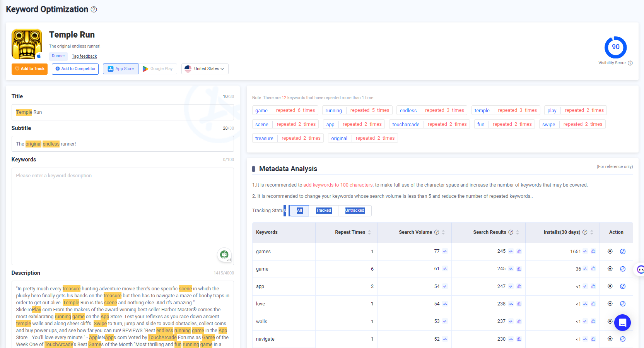Switch to App Store platform
This screenshot has height=348, width=644.
point(121,69)
